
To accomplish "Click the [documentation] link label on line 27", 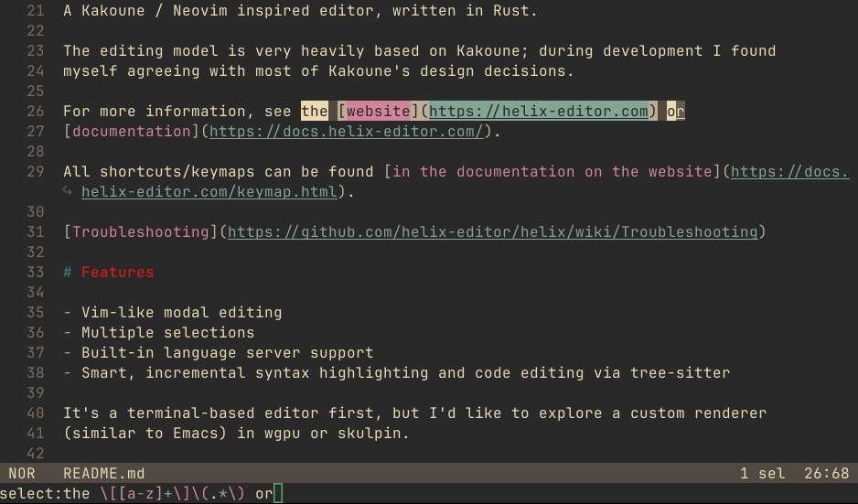I will [132, 132].
